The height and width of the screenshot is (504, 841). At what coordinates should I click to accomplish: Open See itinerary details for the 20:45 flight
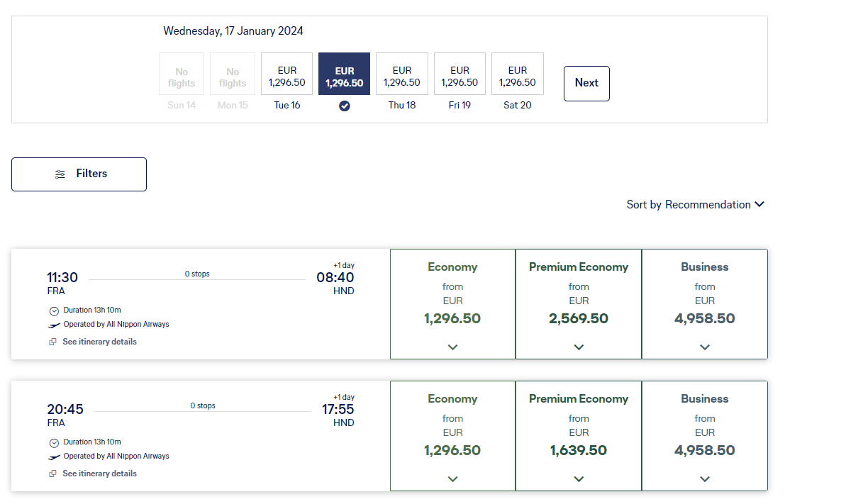tap(99, 474)
